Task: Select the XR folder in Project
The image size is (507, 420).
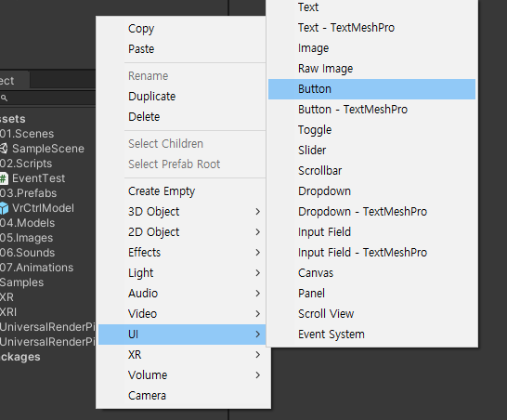Action: click(x=6, y=297)
